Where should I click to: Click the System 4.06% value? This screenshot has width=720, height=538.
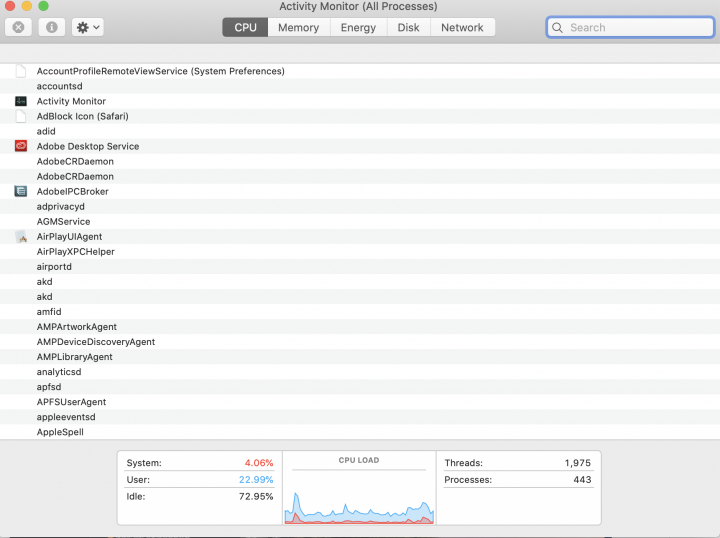[x=259, y=463]
